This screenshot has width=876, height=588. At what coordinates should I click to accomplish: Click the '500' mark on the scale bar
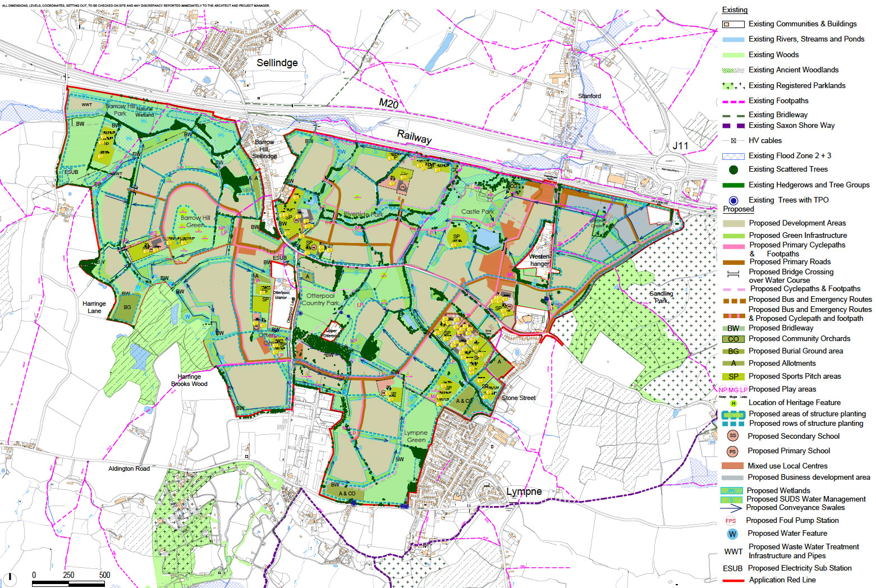(104, 575)
